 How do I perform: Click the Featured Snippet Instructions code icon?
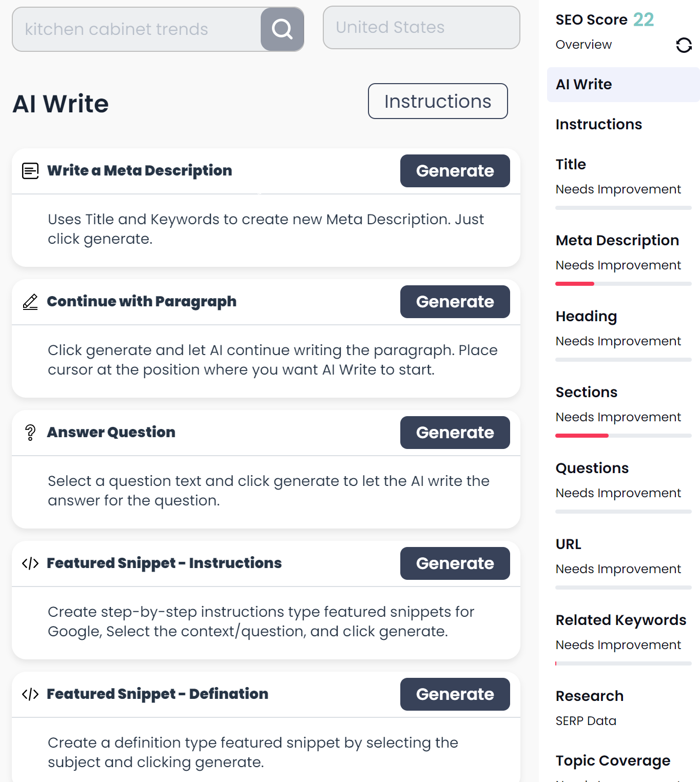coord(30,563)
